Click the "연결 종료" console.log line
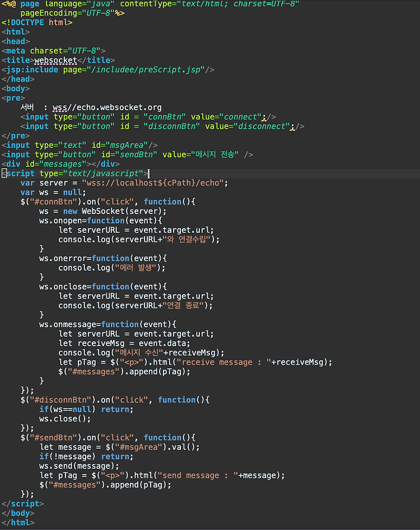Screen dimensions: 420x530 coord(136,306)
